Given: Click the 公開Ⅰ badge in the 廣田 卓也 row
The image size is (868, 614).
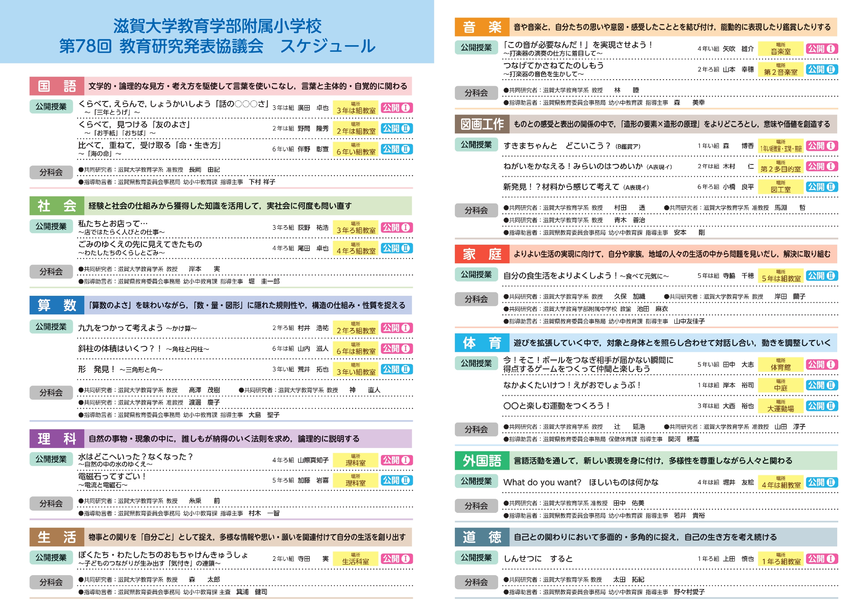Looking at the screenshot, I should coord(397,108).
